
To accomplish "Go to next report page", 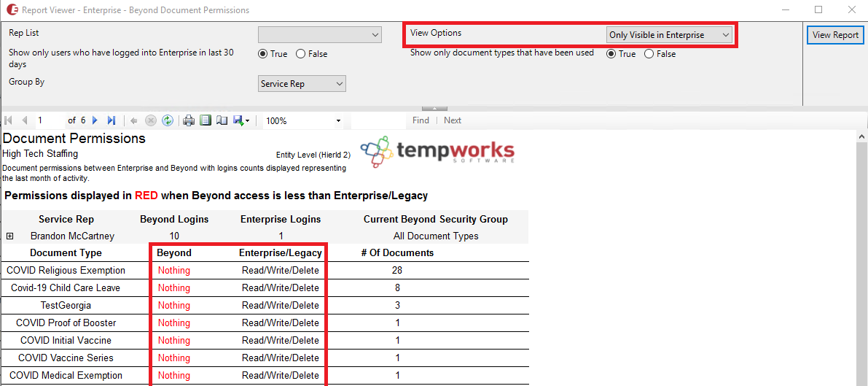I will tap(95, 120).
